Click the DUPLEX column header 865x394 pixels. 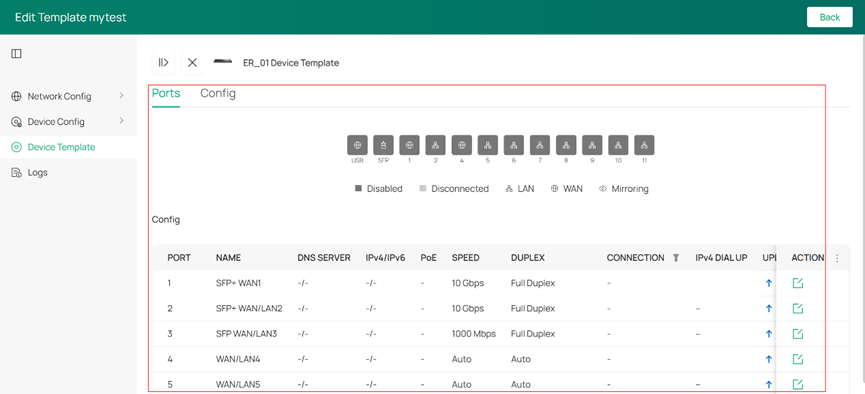click(x=528, y=258)
